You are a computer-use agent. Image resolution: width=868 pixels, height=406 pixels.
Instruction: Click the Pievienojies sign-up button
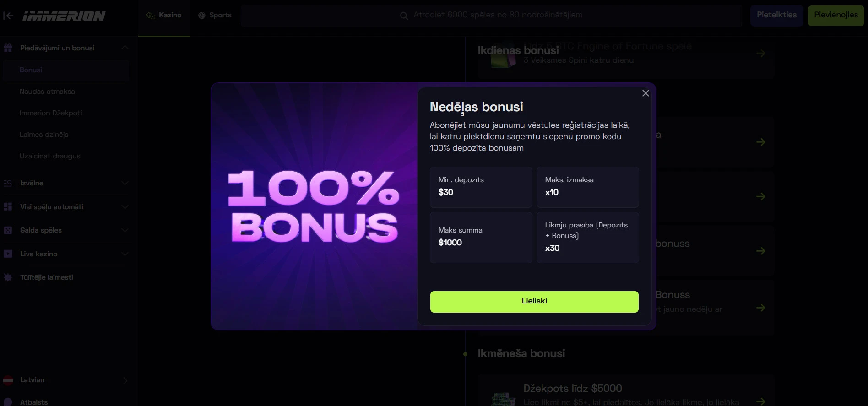[x=835, y=16]
